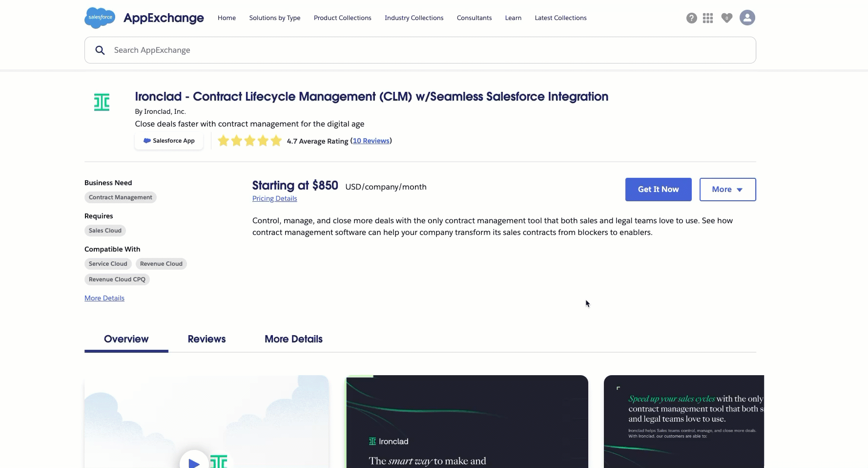
Task: Open Latest Collections nav item
Action: (x=560, y=18)
